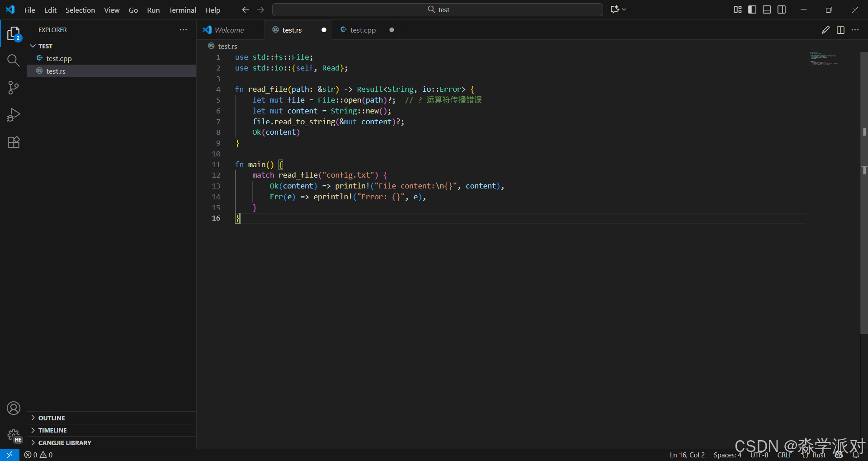Screen dimensions: 868x461
Task: Open the dropdown arrow beside Copilot icon
Action: [x=624, y=9]
